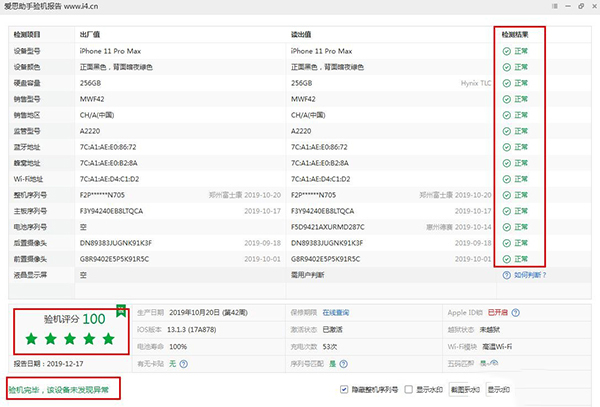Click the button right of 显示水印 checkbox

[464, 389]
